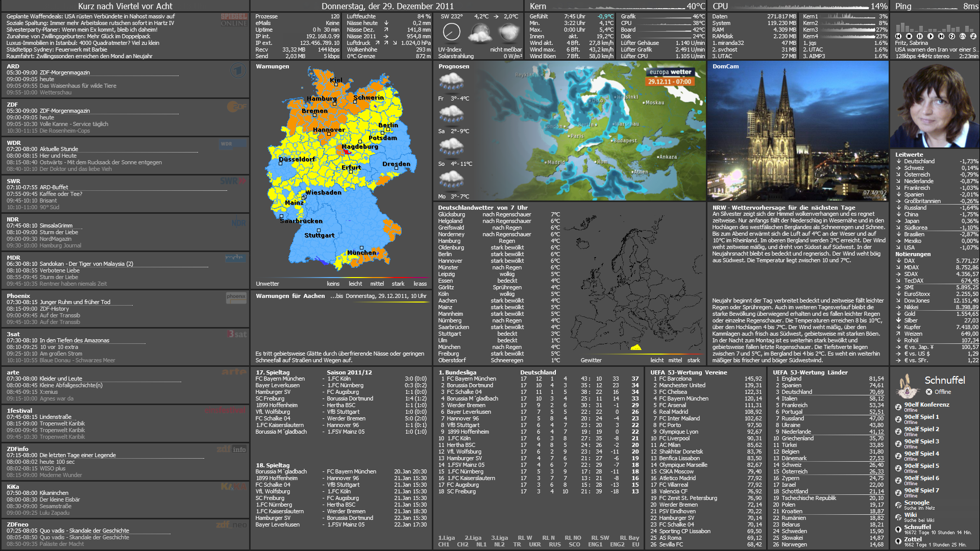Pause the currently playing audio
Screen dimensions: 980x551
(920, 36)
